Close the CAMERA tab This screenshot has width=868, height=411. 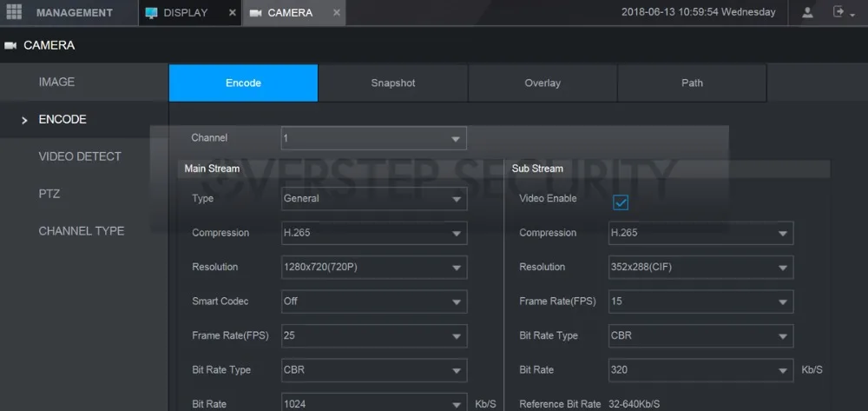point(337,13)
